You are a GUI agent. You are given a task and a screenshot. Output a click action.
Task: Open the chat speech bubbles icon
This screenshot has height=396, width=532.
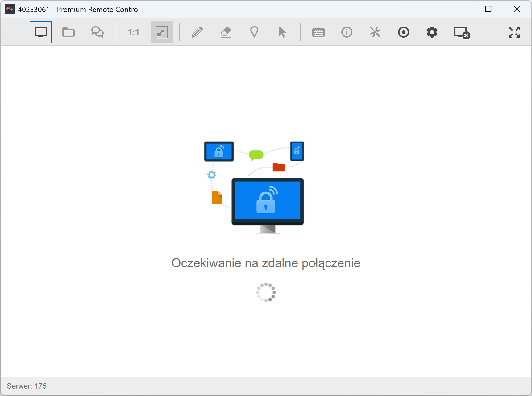98,32
